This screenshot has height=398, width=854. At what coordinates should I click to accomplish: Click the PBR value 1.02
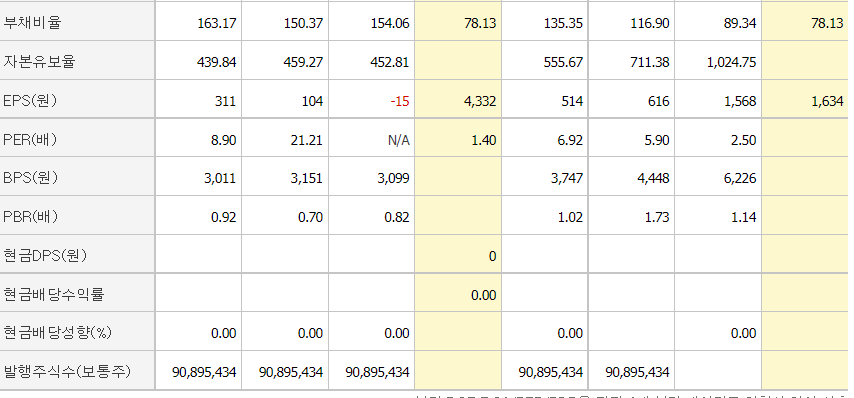pos(570,218)
